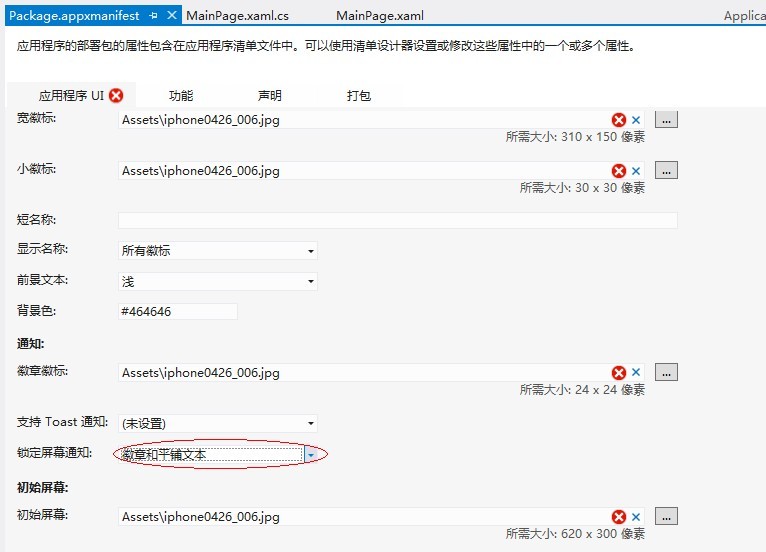The width and height of the screenshot is (766, 552).
Task: Open the 支持 Toast 通知 dropdown
Action: click(218, 424)
